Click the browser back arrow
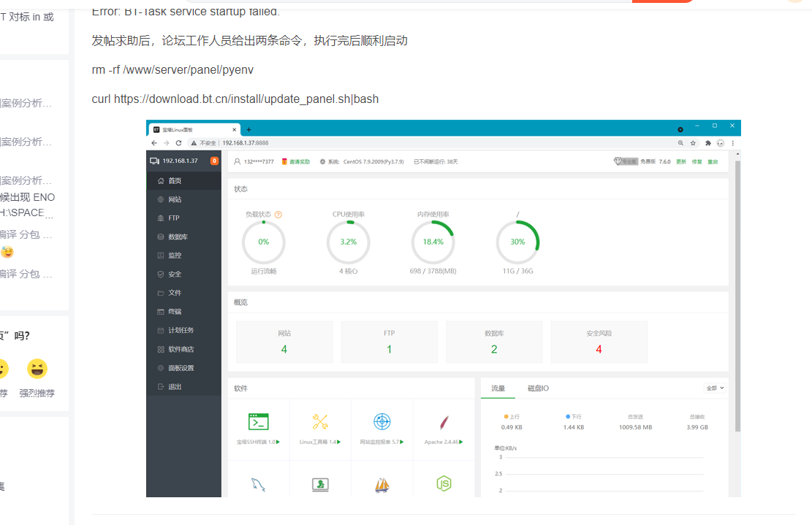Image resolution: width=812 pixels, height=525 pixels. coord(154,143)
